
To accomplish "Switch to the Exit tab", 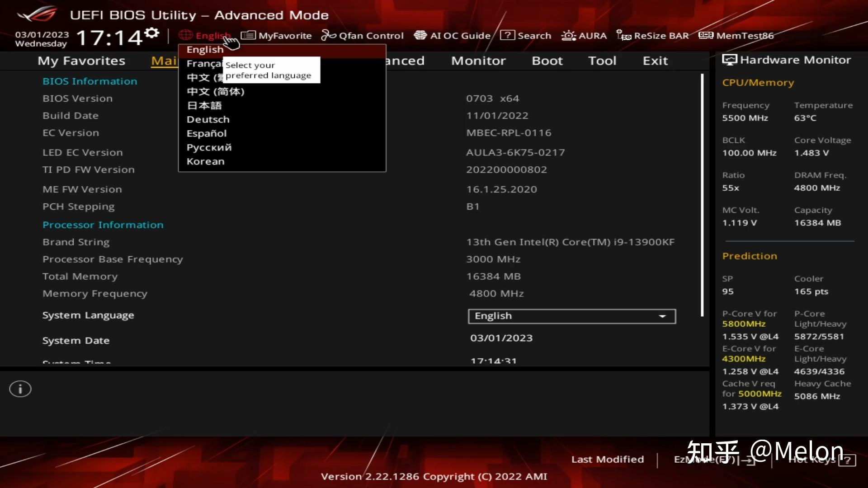I will click(x=655, y=61).
